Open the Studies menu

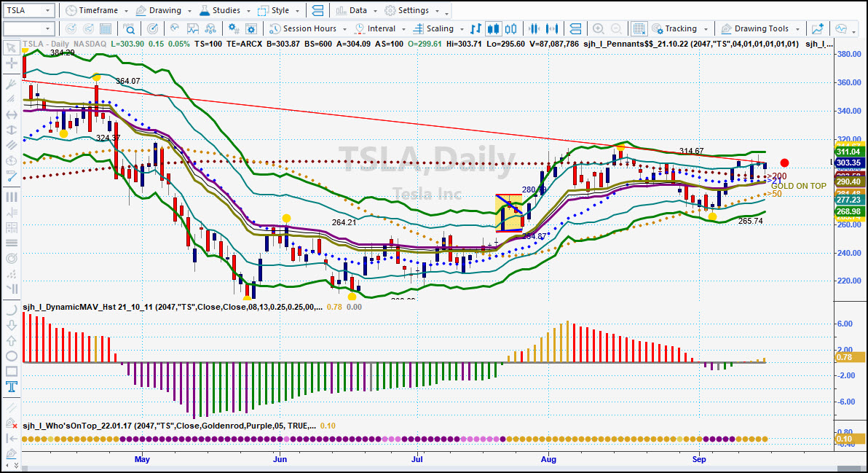[x=225, y=10]
